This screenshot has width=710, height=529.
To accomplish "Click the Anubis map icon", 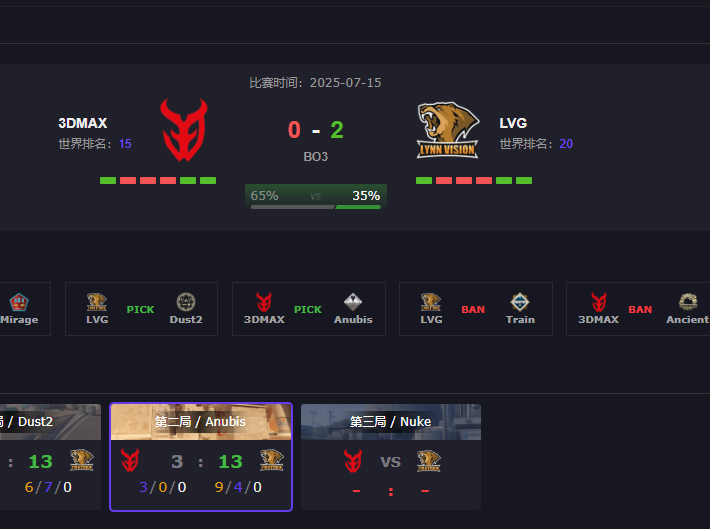I will click(x=353, y=302).
